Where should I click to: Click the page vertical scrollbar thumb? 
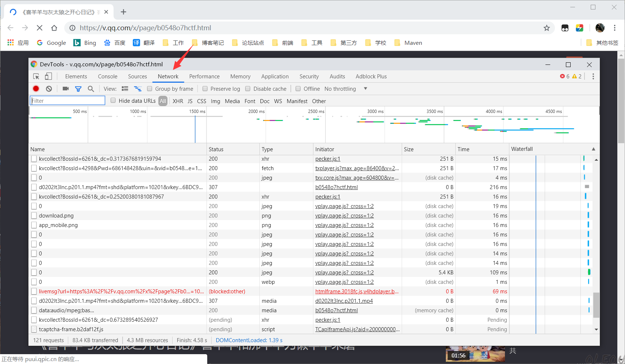pos(621,101)
